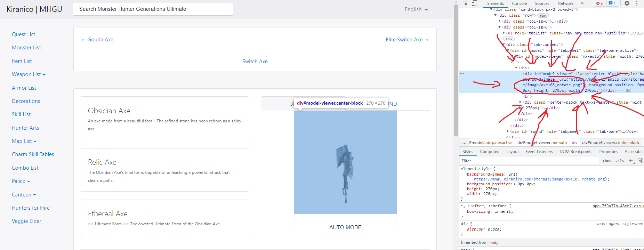Open Veggie Elder in sidebar
Image resolution: width=644 pixels, height=250 pixels.
pos(26,221)
